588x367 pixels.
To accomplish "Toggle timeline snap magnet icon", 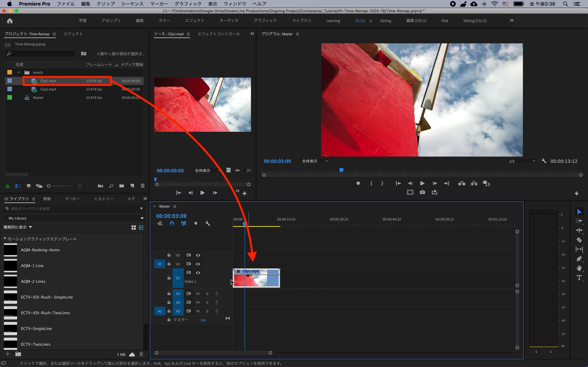I will [x=172, y=223].
